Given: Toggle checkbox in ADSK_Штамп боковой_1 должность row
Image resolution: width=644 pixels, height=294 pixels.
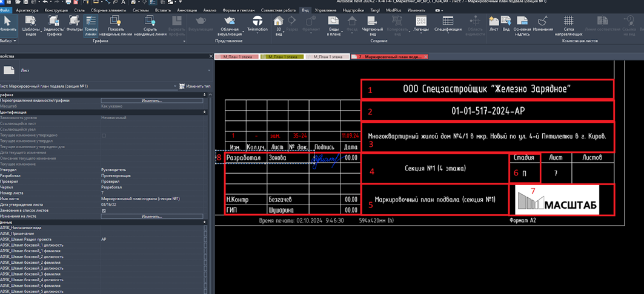Looking at the screenshot, I should pos(205,245).
